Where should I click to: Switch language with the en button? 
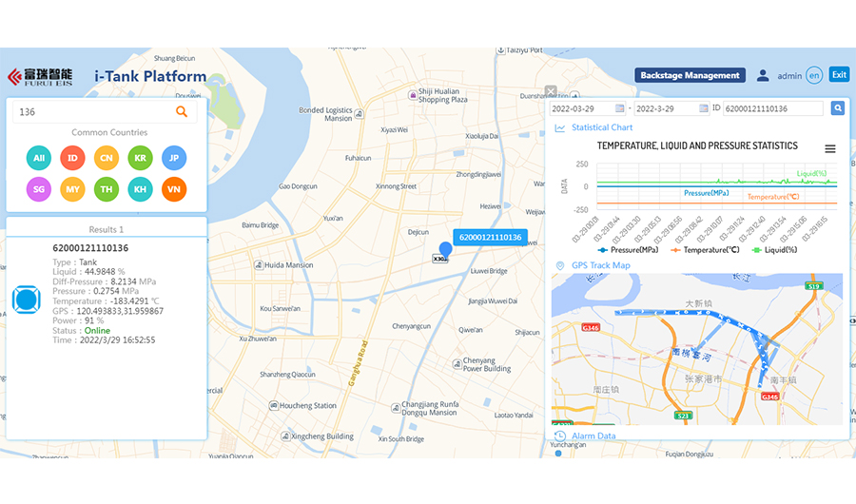click(x=814, y=75)
